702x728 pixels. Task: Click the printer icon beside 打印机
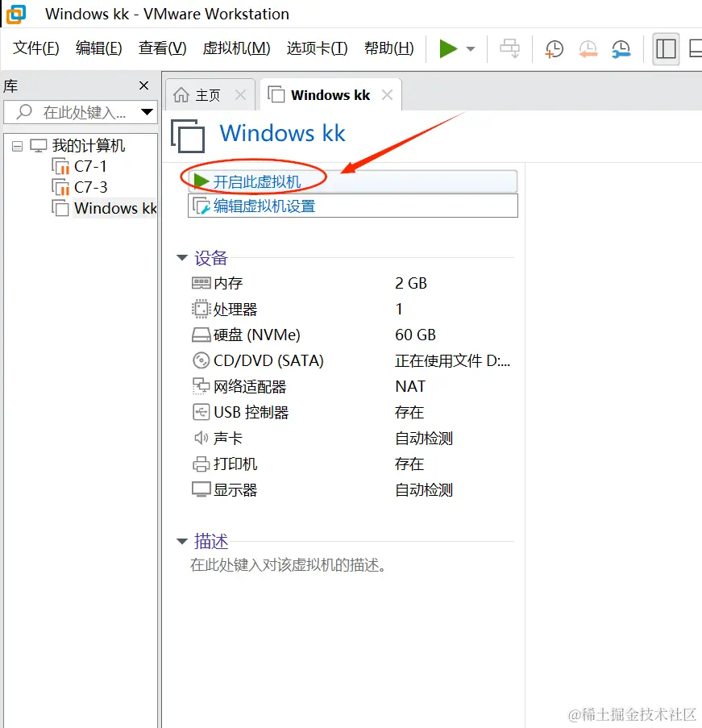pos(201,464)
